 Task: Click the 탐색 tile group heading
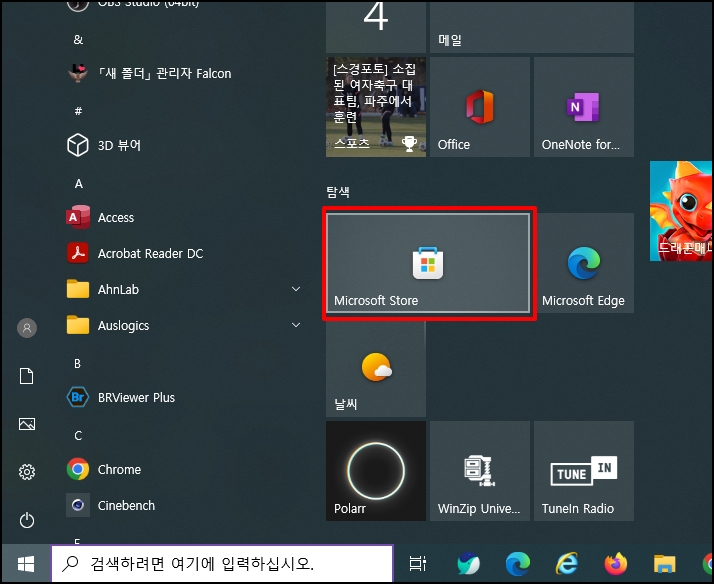tap(338, 192)
